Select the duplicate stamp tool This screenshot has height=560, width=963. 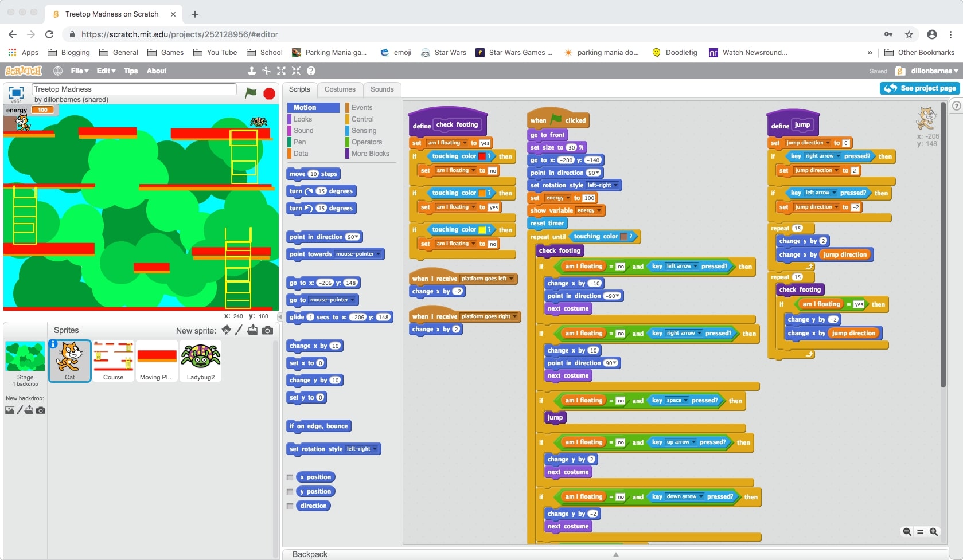[251, 71]
